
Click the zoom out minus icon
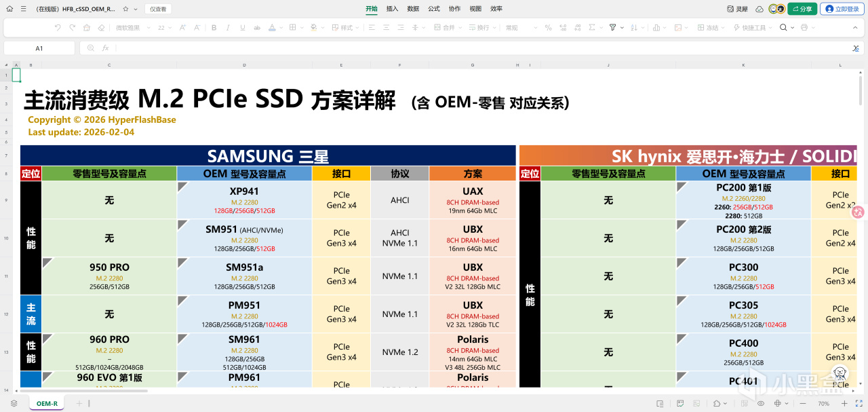click(x=803, y=403)
